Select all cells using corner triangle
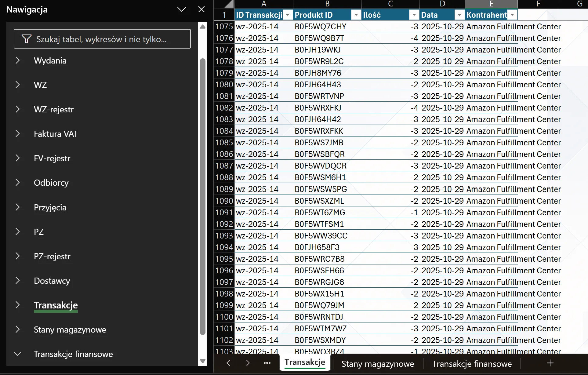The height and width of the screenshot is (375, 588). [x=229, y=4]
